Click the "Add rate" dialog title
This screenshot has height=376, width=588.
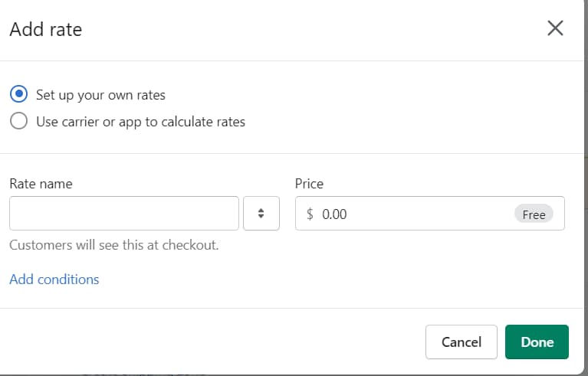coord(45,29)
